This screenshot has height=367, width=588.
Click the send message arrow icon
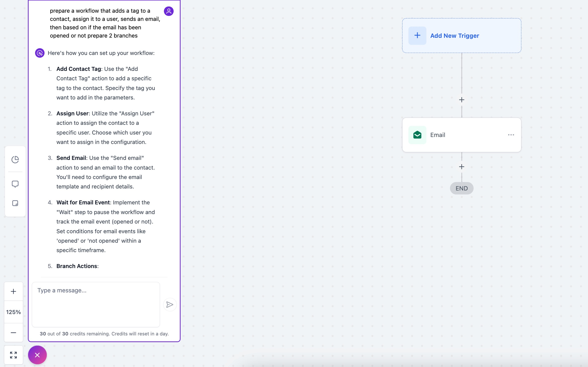tap(170, 304)
